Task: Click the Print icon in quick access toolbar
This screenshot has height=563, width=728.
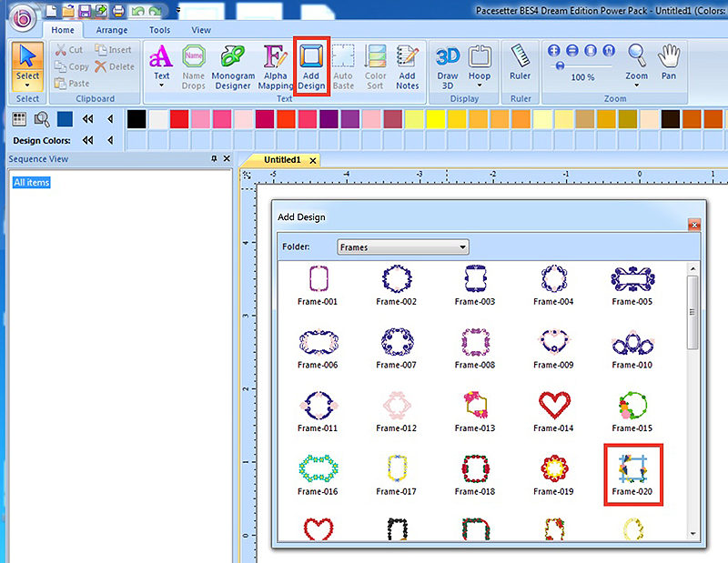Action: pos(117,11)
